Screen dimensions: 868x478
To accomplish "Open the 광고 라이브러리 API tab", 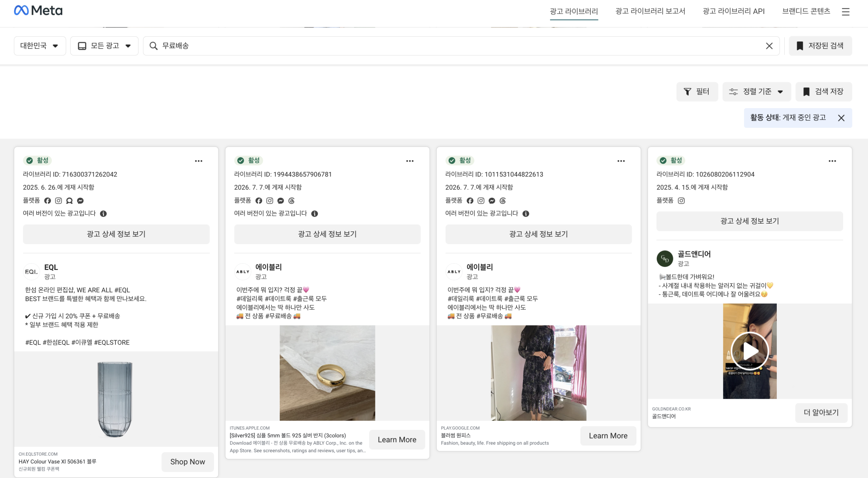I will 733,11.
